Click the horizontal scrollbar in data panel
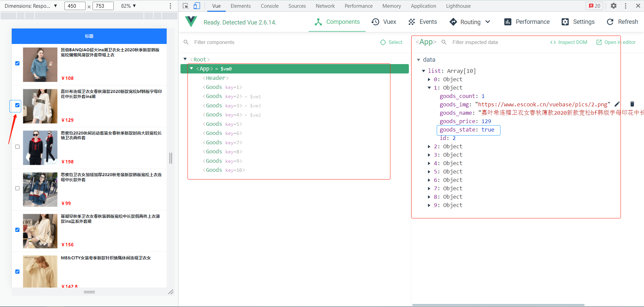Image resolution: width=644 pixels, height=307 pixels. (498, 305)
